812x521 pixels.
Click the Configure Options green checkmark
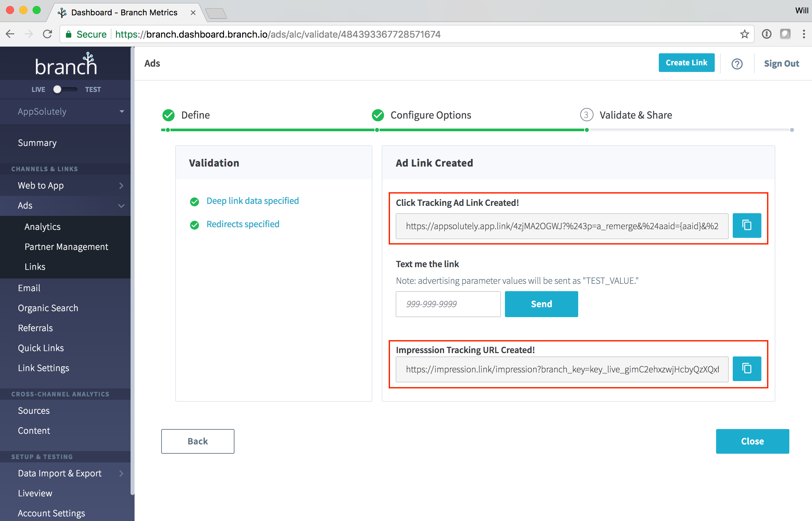pos(378,115)
